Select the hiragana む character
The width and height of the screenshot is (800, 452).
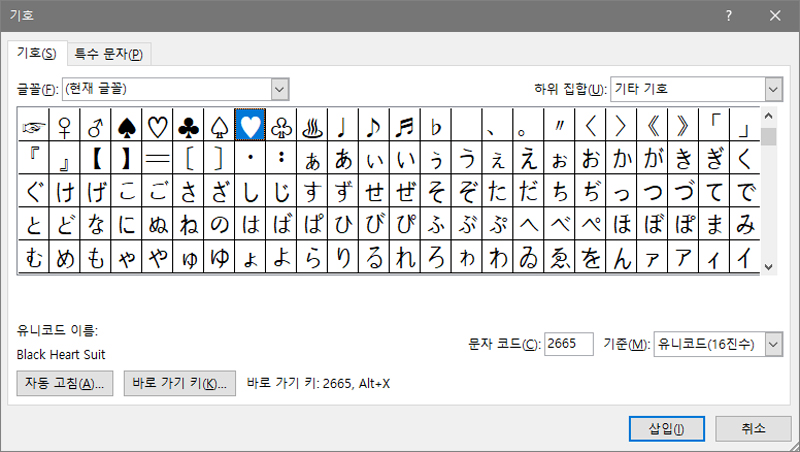tap(34, 258)
